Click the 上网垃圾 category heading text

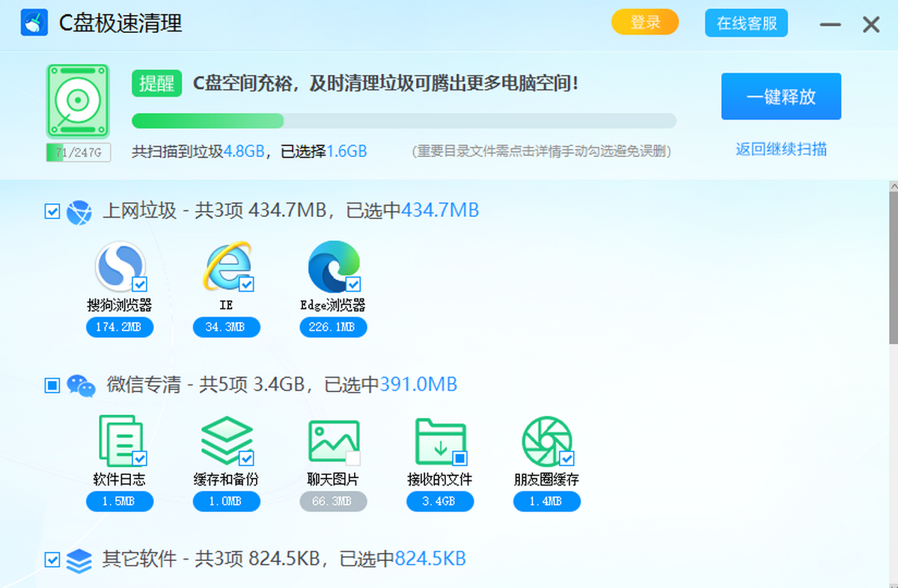(290, 211)
